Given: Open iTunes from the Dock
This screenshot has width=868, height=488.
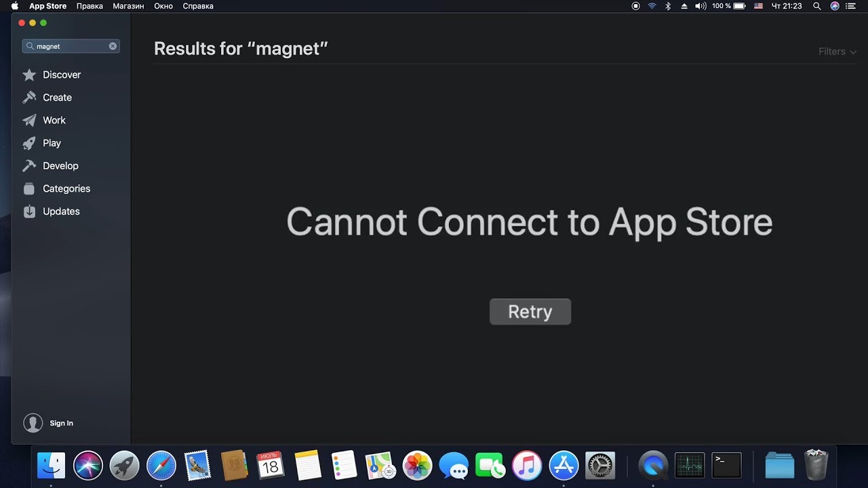Looking at the screenshot, I should [x=527, y=466].
